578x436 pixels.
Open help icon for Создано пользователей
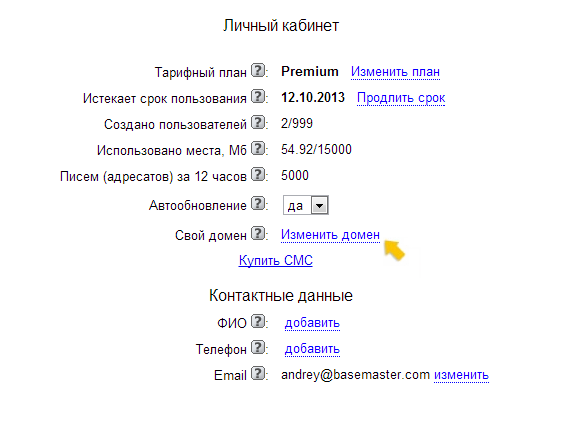pyautogui.click(x=258, y=122)
